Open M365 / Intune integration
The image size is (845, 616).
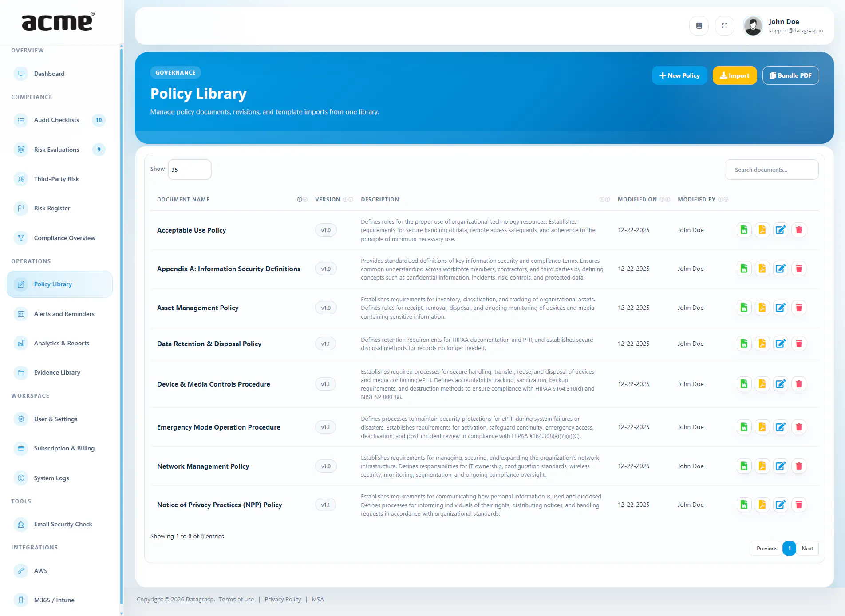[x=59, y=600]
